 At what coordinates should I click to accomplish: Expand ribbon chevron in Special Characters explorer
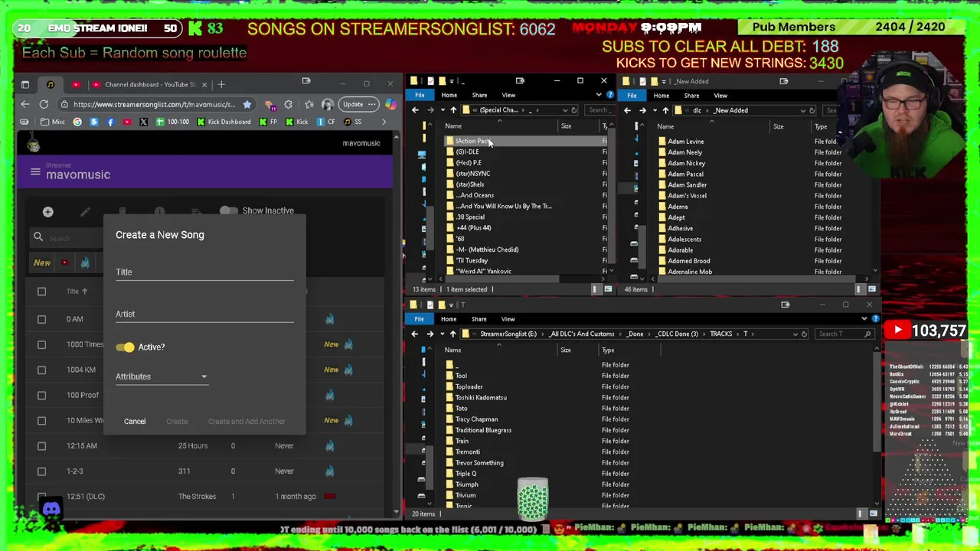[x=599, y=95]
